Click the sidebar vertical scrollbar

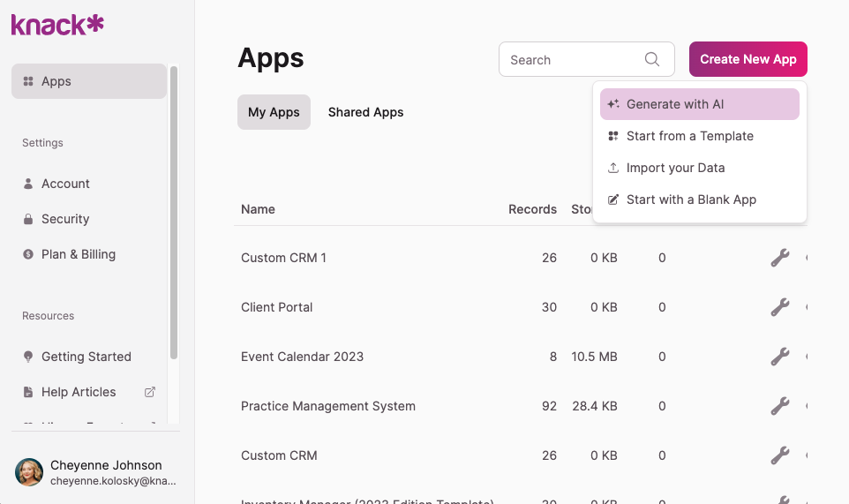pos(174,212)
